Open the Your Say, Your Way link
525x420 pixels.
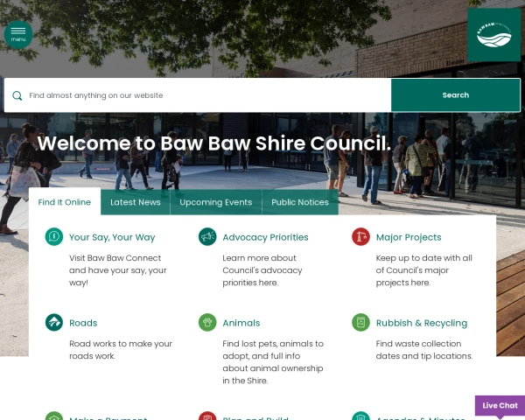pos(112,237)
